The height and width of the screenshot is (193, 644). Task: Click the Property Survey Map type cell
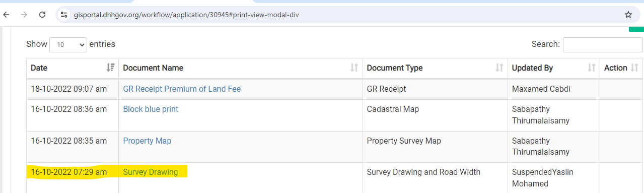pos(435,147)
